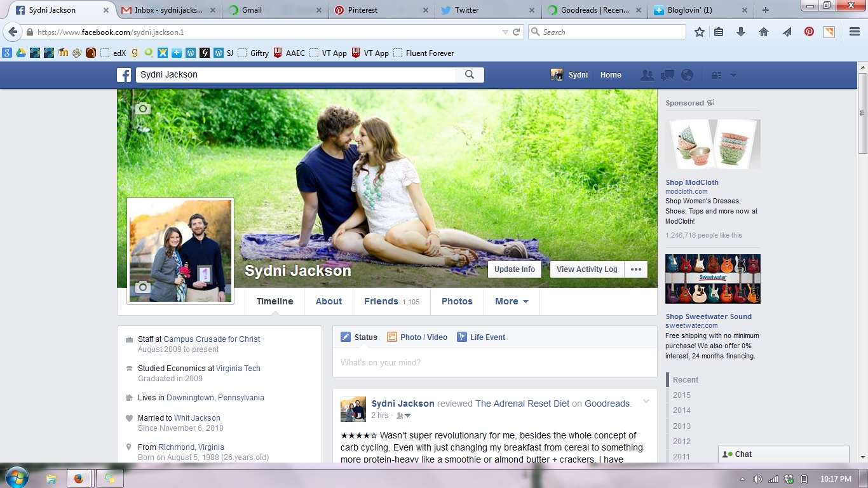Click camera icon on profile picture
Screen dimensions: 868x488
(x=143, y=287)
